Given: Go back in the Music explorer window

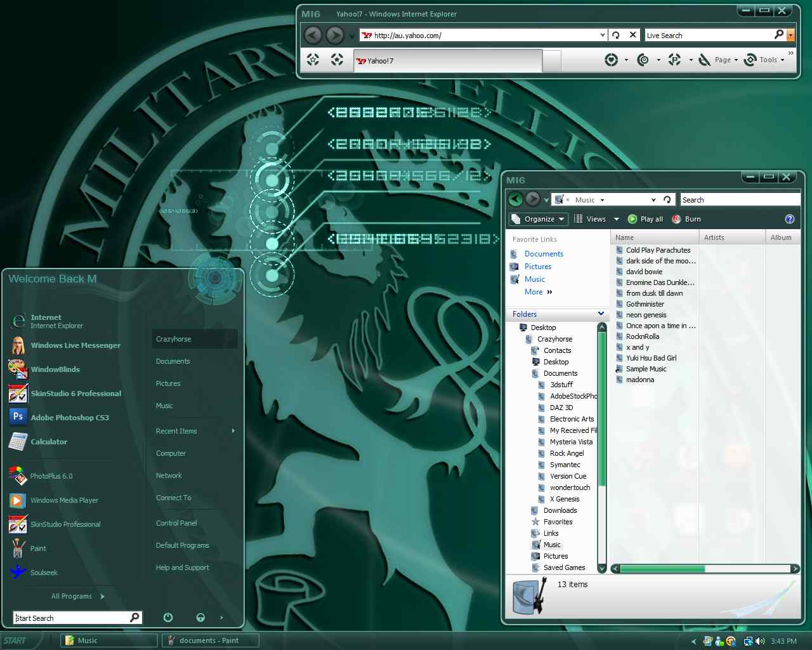Looking at the screenshot, I should pos(516,199).
